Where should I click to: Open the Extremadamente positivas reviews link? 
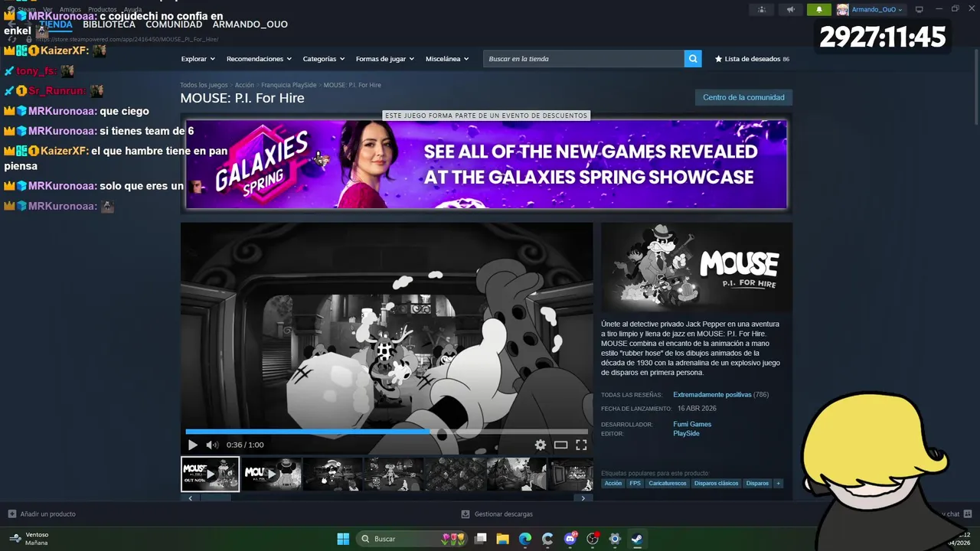712,395
